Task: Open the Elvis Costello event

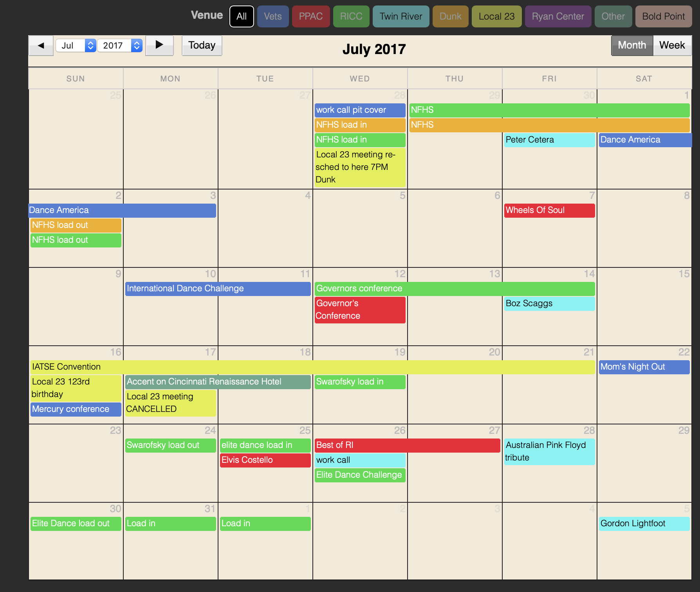Action: [265, 460]
